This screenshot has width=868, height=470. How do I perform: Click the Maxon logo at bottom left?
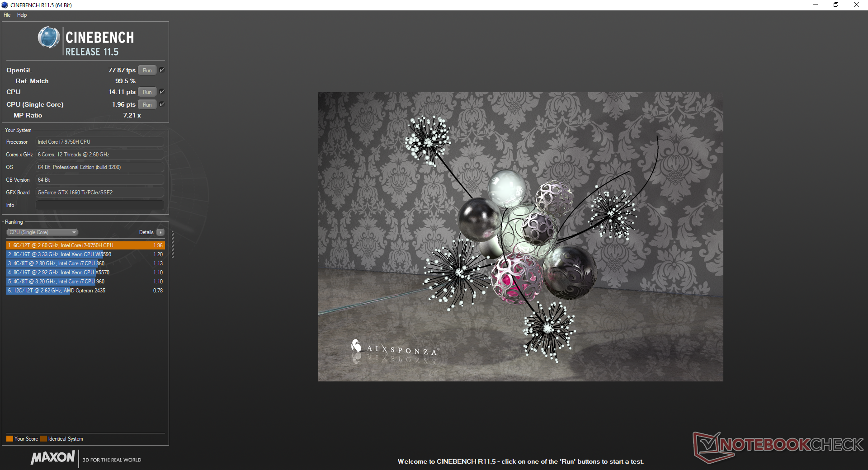pos(53,457)
